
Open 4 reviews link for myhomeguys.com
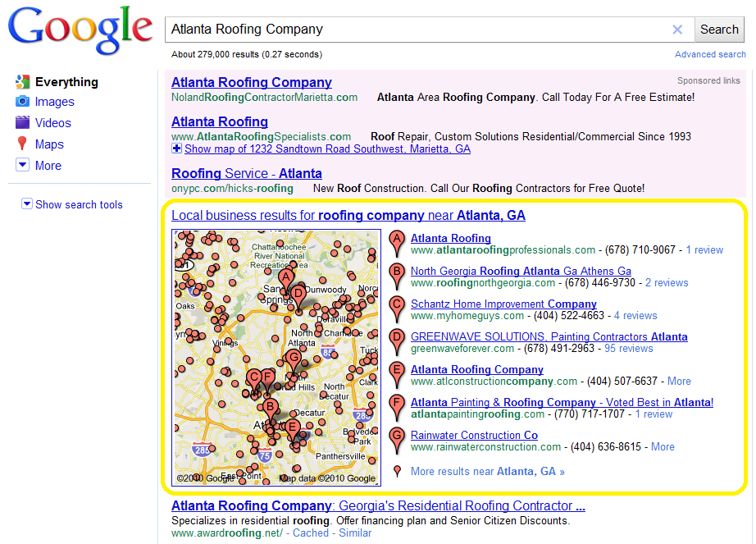point(635,315)
